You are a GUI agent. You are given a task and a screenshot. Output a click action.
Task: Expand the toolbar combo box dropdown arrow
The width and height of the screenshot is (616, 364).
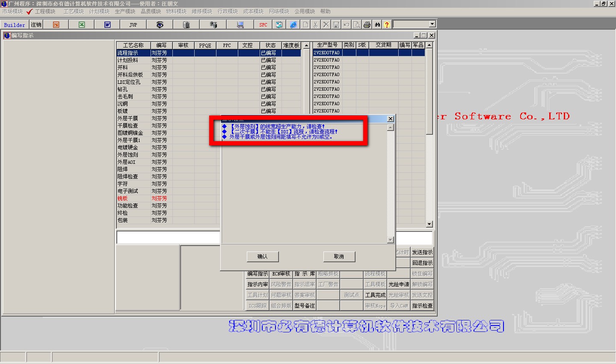click(x=432, y=24)
